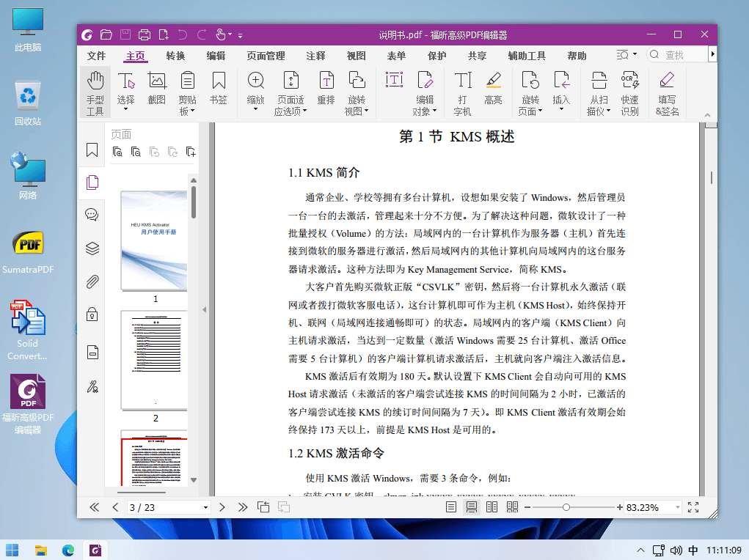The image size is (749, 560).
Task: Open Microsoft Edge from the taskbar
Action: pos(67,550)
